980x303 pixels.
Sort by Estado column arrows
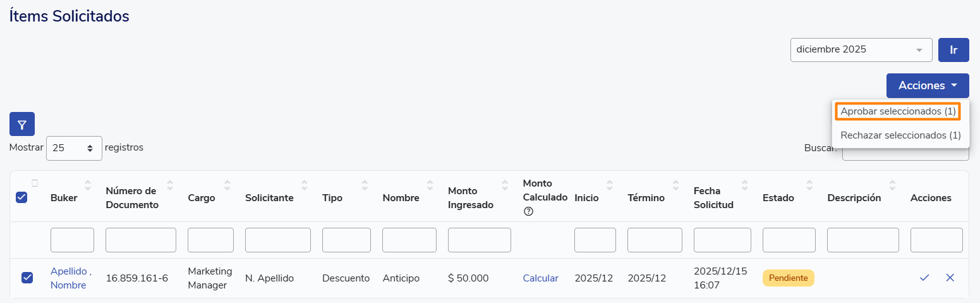click(809, 185)
